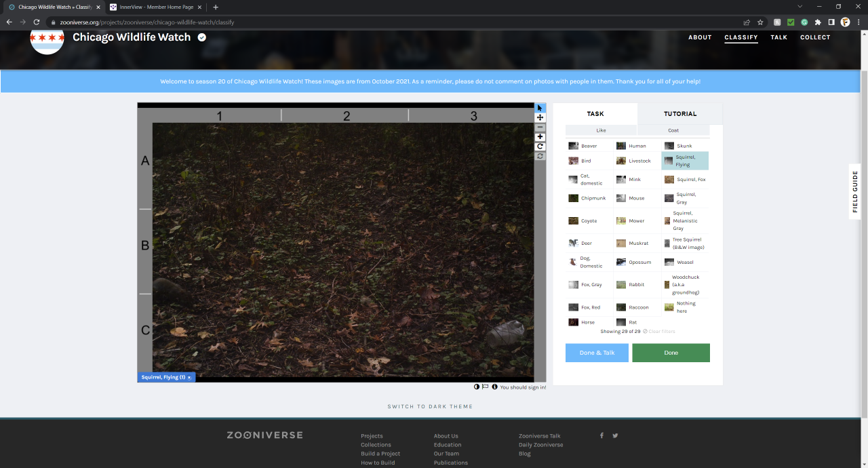Select Squirrel, Flying highlighted option

point(685,161)
